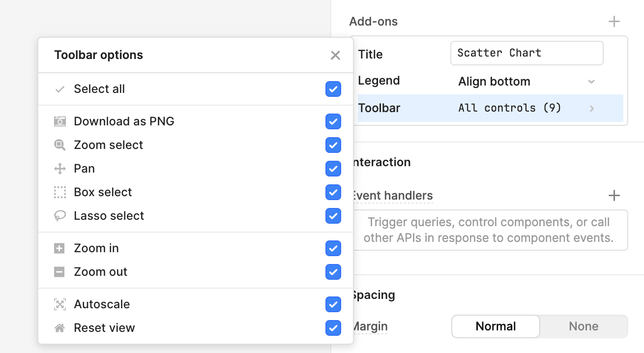The width and height of the screenshot is (644, 353).
Task: Add an event handler with plus icon
Action: pyautogui.click(x=614, y=196)
